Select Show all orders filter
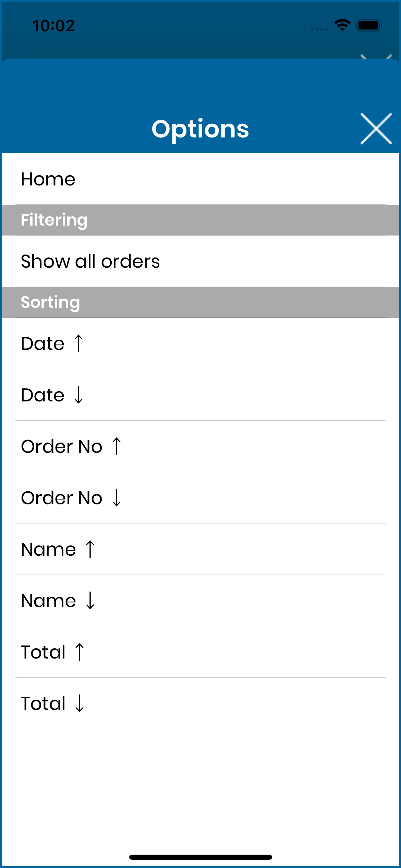Viewport: 401px width, 868px height. coord(200,261)
